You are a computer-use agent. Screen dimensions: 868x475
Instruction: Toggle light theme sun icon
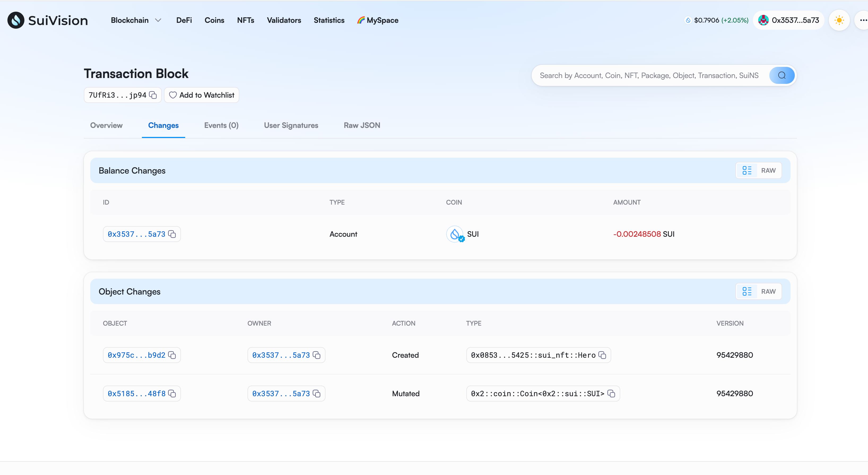point(839,20)
